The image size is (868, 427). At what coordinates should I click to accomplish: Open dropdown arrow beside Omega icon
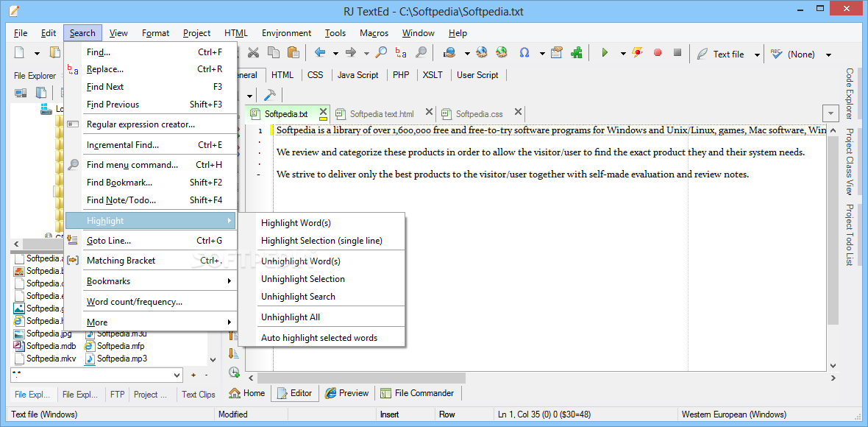pos(543,54)
